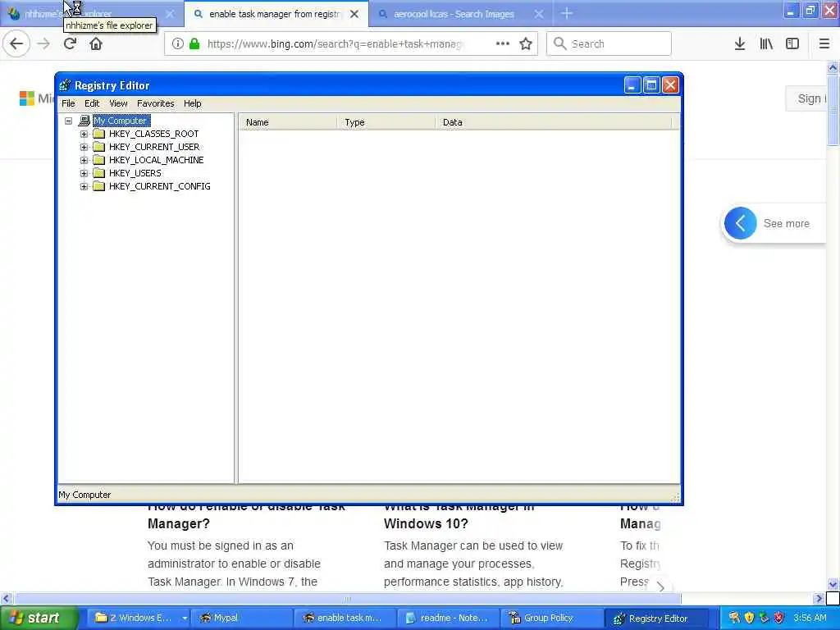840x630 pixels.
Task: Click the Bing URL in the address bar
Action: coord(335,44)
